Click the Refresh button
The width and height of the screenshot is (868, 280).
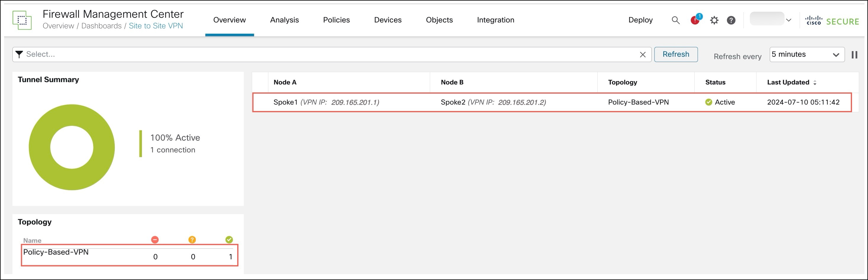676,54
